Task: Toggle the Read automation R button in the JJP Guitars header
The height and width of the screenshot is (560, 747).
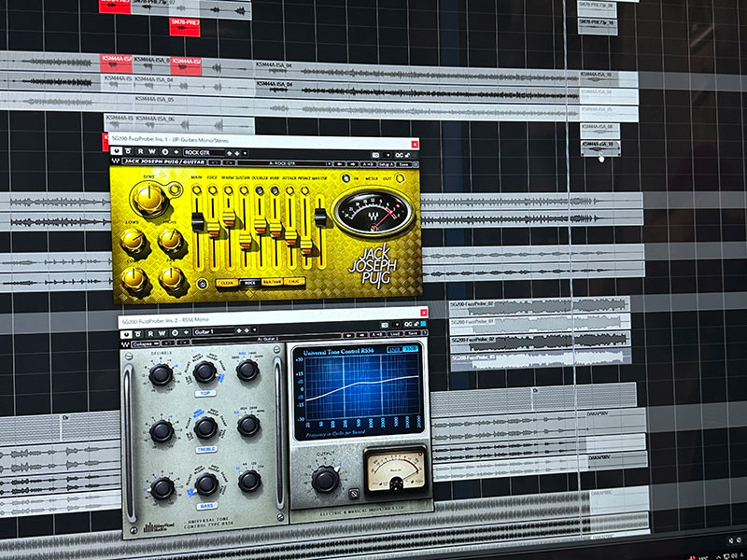Action: coord(141,152)
